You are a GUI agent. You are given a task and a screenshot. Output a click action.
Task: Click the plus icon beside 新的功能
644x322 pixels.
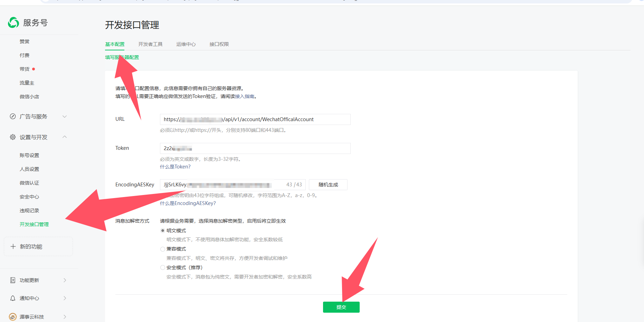tap(13, 246)
